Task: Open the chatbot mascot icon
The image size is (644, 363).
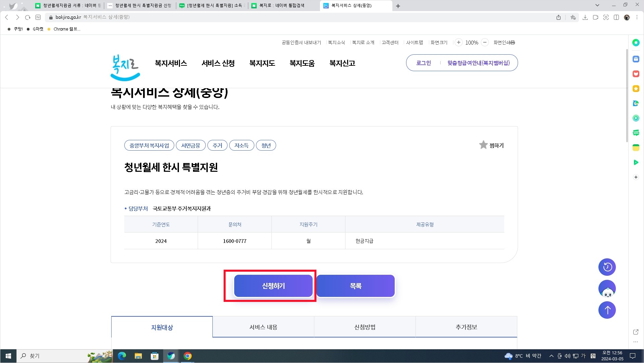Action: pos(607,289)
